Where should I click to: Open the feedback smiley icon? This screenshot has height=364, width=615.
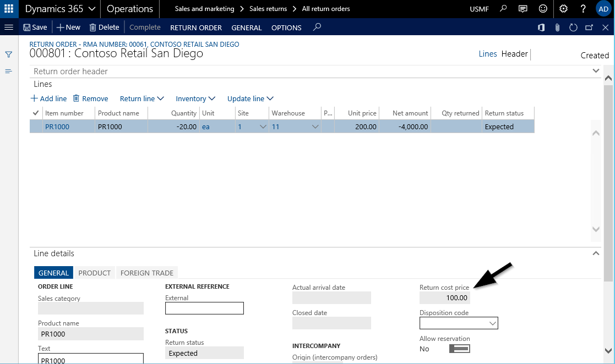[x=543, y=9]
